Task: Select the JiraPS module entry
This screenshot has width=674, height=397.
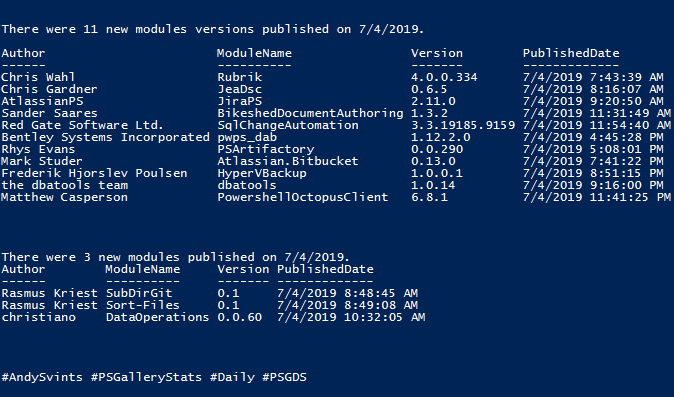Action: click(x=239, y=101)
